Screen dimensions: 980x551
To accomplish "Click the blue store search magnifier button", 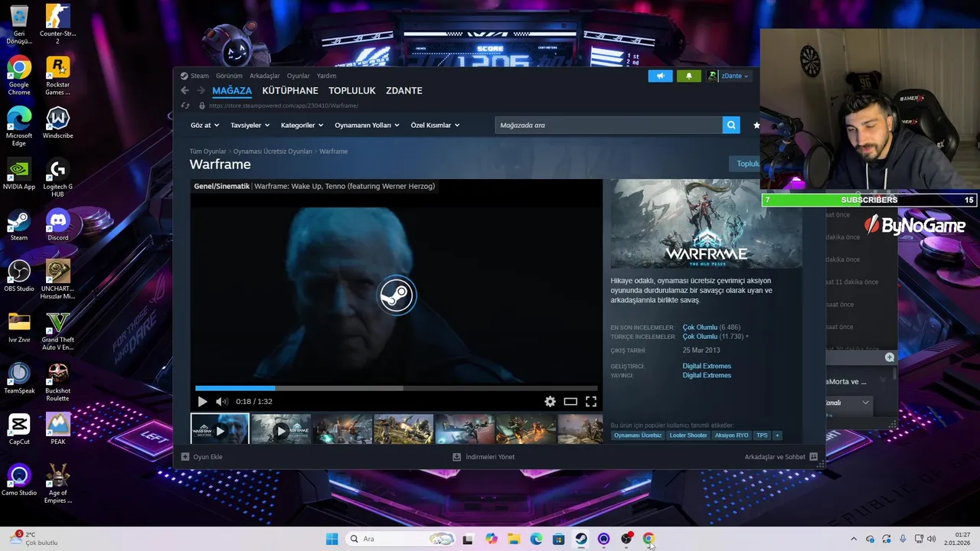I will (731, 125).
